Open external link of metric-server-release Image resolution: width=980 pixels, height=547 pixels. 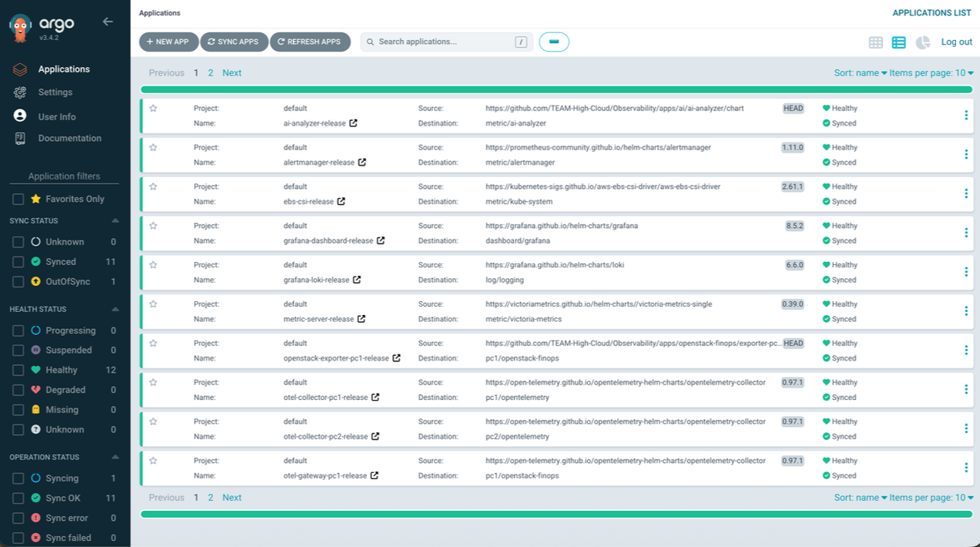pos(361,319)
